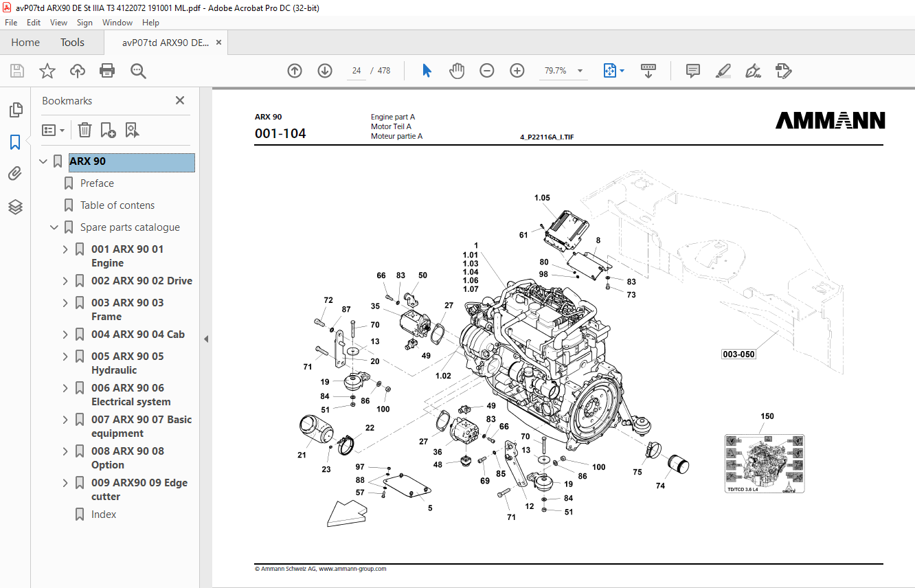Click the 003-050 reference link in diagram
Viewport: 915px width, 588px height.
738,354
